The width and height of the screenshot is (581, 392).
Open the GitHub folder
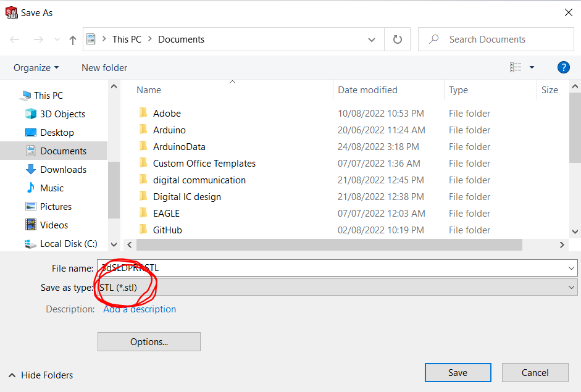(167, 230)
